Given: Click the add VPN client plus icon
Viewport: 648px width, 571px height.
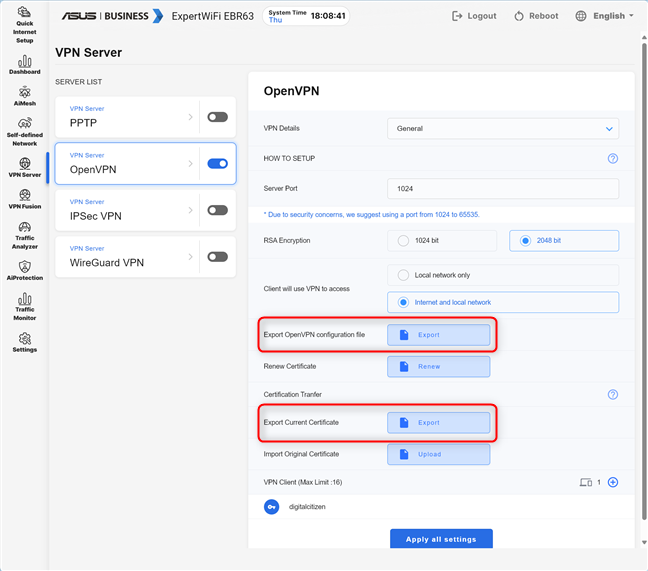Looking at the screenshot, I should 613,482.
